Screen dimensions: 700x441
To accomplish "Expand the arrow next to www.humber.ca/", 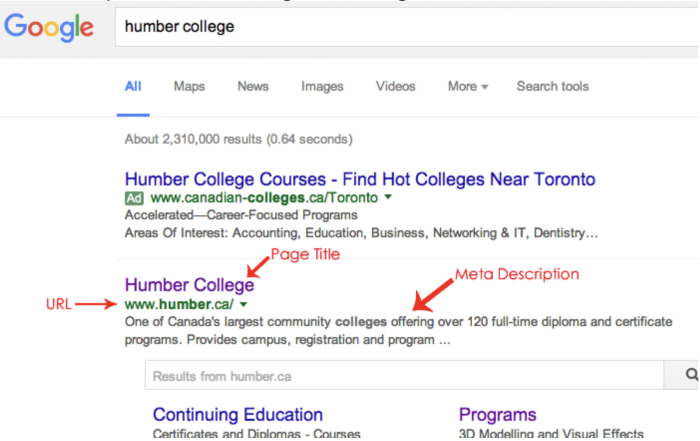I will click(x=243, y=305).
